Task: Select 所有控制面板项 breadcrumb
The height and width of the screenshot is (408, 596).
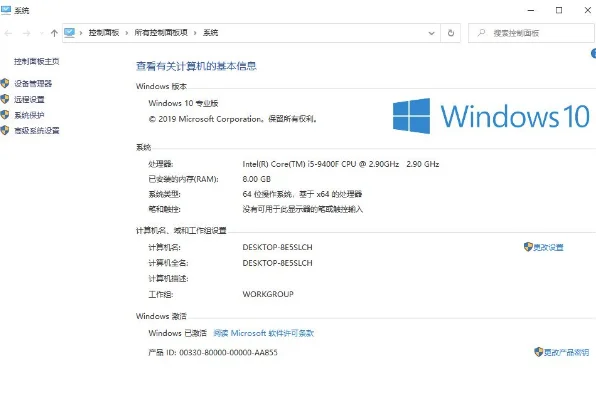Action: 161,33
